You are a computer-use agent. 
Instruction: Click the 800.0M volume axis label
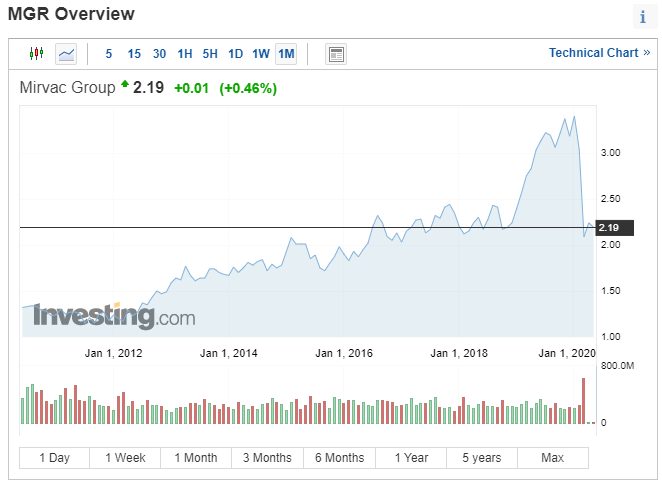(618, 366)
